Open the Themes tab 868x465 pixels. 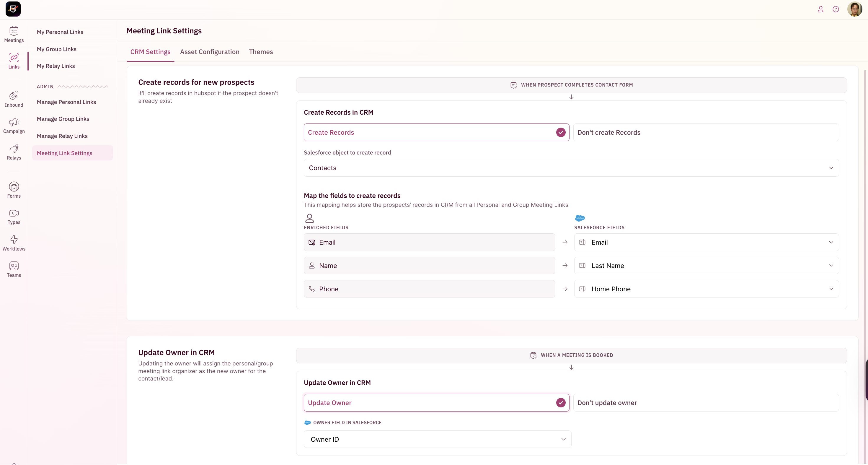pos(261,52)
